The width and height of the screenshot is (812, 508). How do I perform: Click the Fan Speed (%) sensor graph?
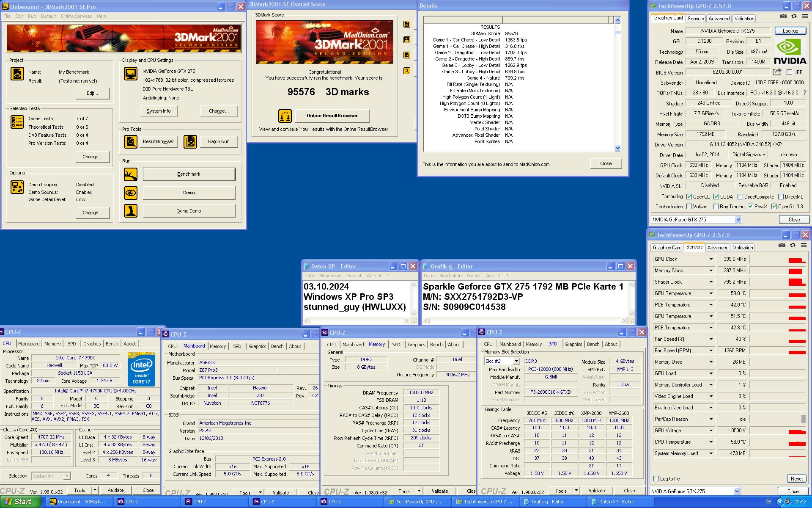pos(777,339)
